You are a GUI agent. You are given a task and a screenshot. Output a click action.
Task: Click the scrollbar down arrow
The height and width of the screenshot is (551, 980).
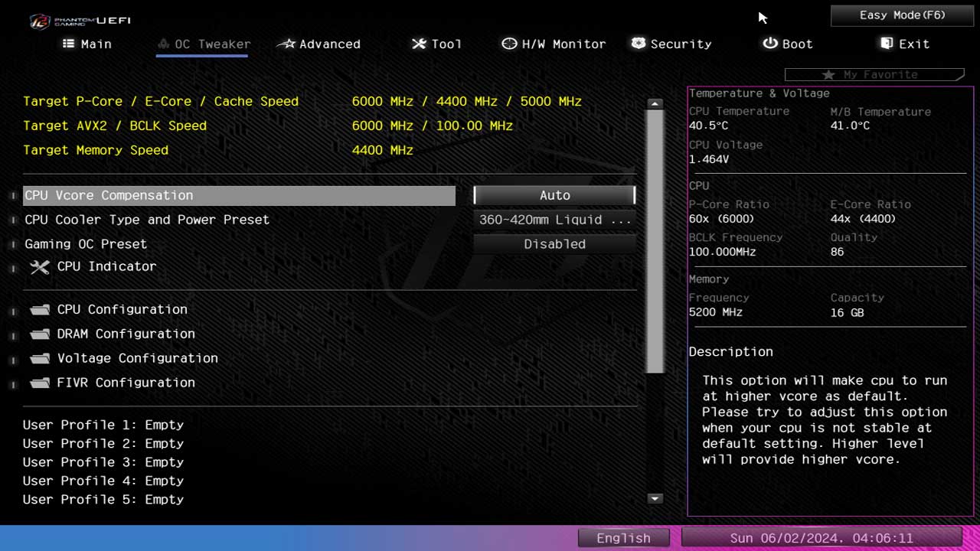(x=655, y=498)
